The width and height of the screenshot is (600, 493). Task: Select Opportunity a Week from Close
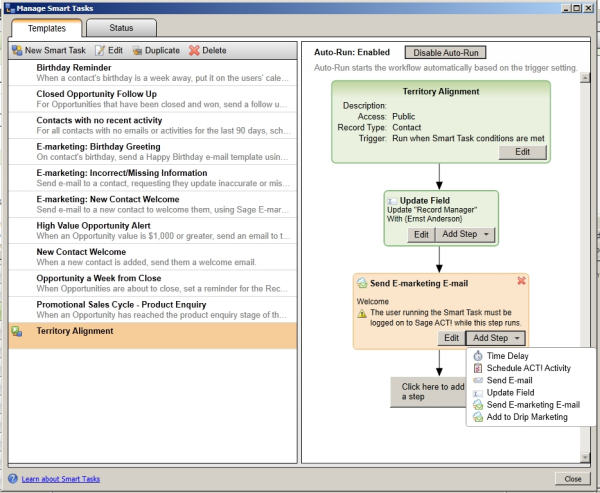(153, 284)
